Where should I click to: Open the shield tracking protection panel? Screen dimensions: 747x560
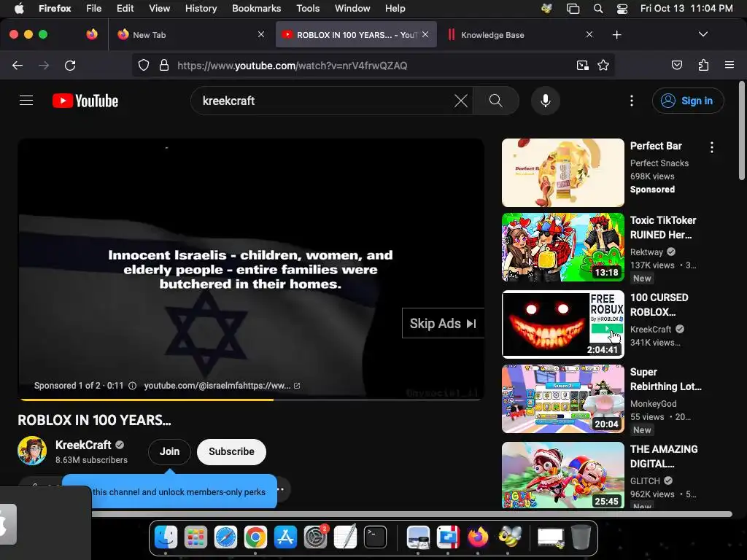(144, 65)
